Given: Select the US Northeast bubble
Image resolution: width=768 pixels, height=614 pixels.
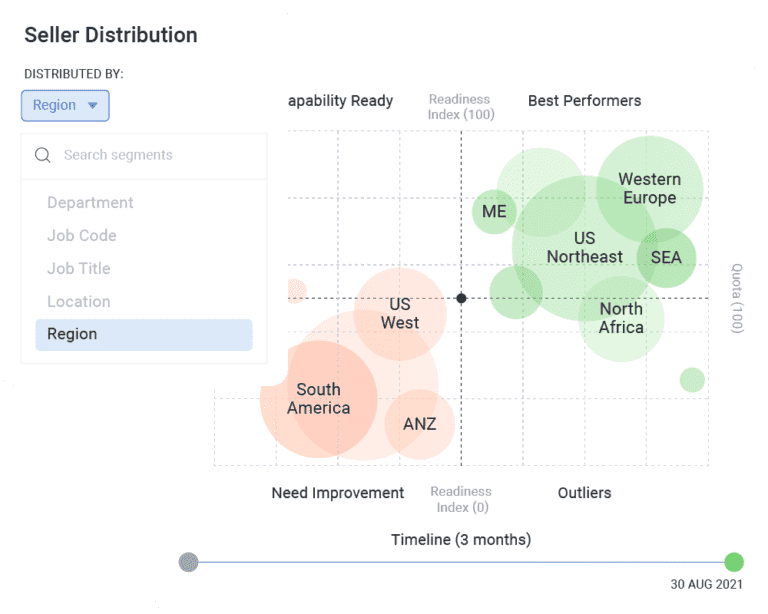Looking at the screenshot, I should tap(584, 247).
